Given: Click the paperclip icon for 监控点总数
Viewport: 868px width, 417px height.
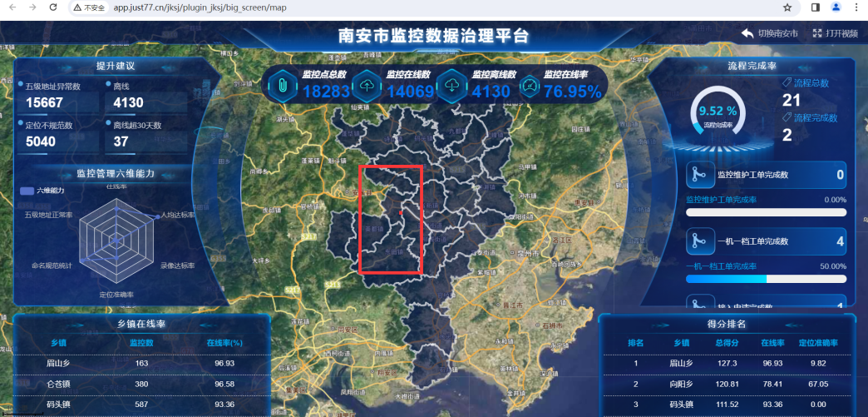Looking at the screenshot, I should click(x=283, y=86).
